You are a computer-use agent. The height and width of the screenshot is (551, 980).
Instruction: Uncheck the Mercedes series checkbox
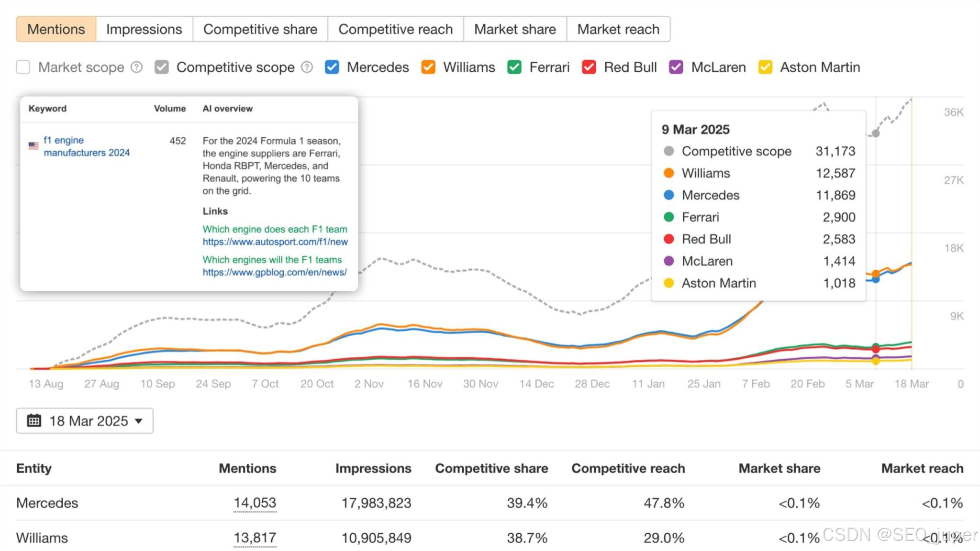click(332, 67)
